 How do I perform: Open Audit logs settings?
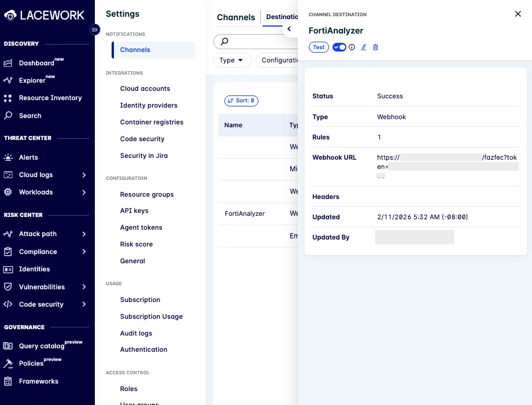coord(136,333)
